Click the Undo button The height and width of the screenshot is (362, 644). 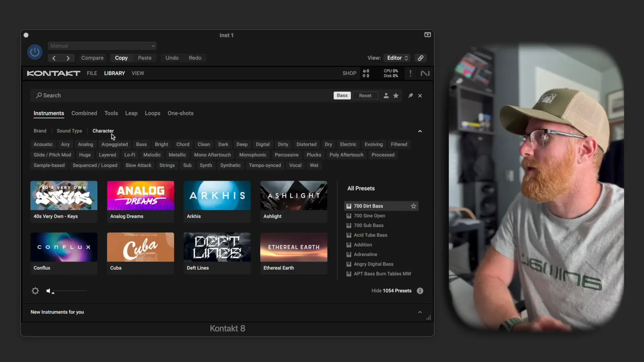click(172, 58)
